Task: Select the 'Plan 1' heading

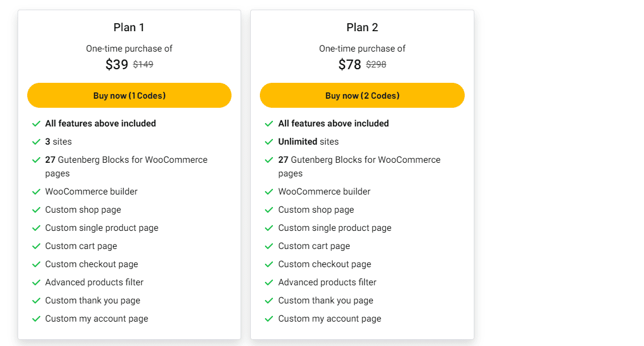Action: click(129, 27)
